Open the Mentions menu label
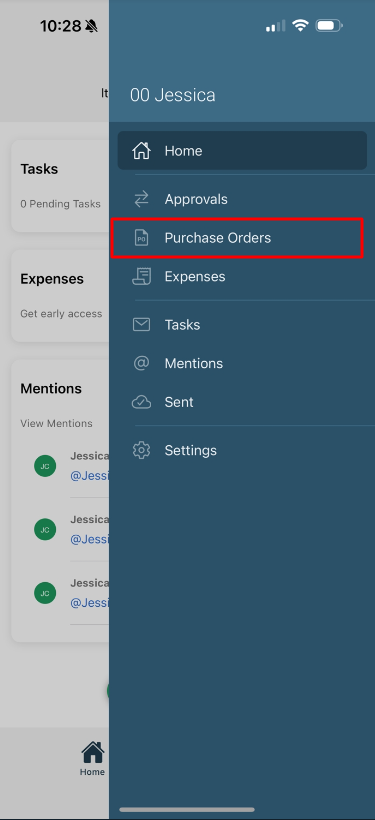Image resolution: width=375 pixels, height=820 pixels. [x=194, y=363]
